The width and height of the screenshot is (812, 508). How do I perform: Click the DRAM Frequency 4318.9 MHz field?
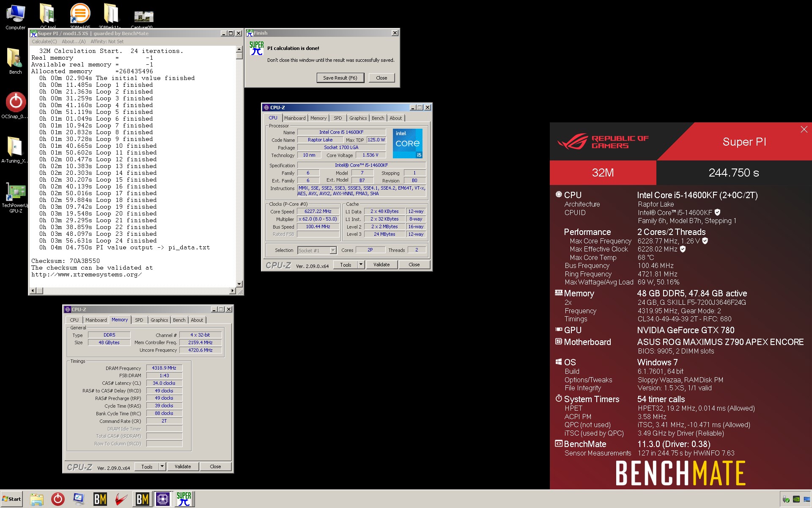(164, 368)
